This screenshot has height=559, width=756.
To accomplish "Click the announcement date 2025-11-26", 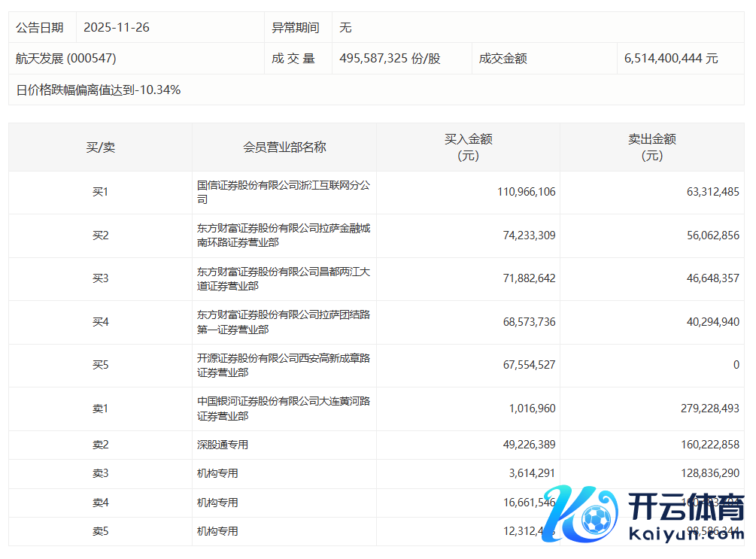I will click(117, 28).
